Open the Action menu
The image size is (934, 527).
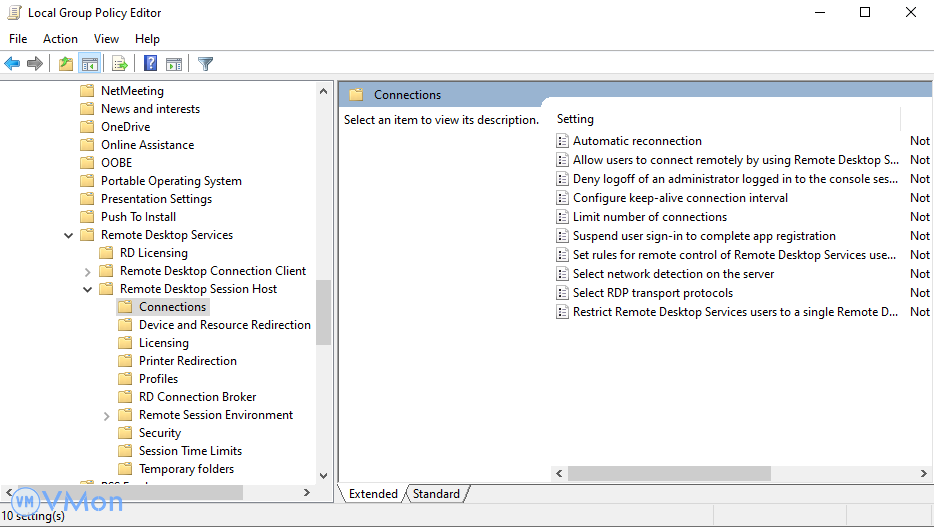(60, 39)
